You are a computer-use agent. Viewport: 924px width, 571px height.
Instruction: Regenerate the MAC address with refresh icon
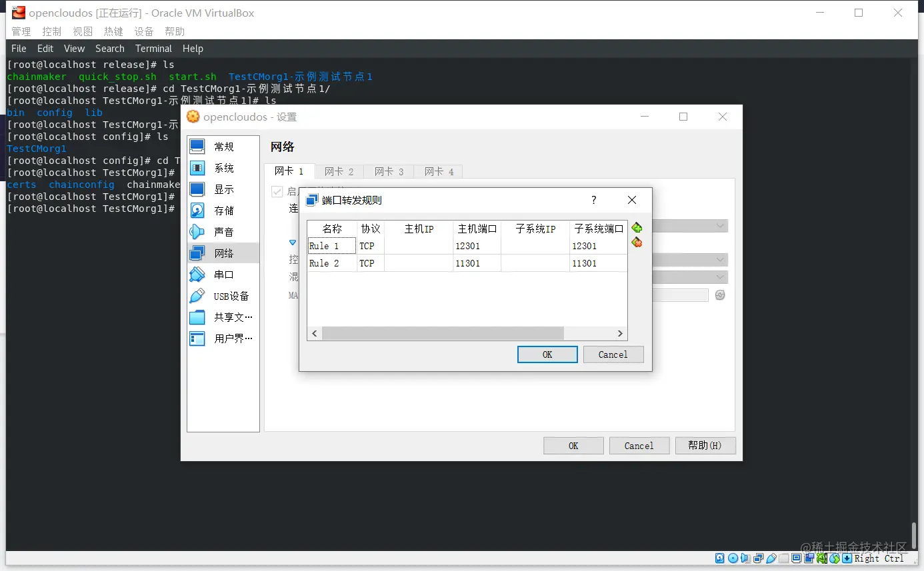point(720,295)
